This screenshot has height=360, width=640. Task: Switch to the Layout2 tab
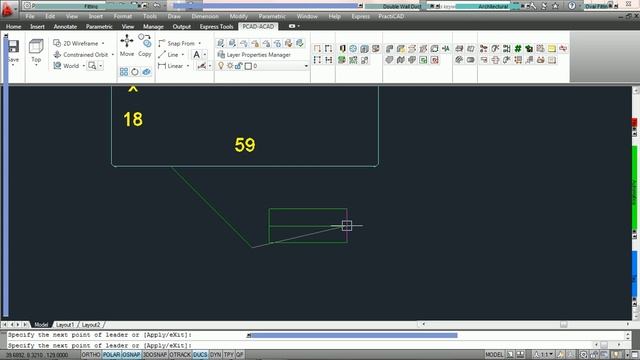click(x=91, y=325)
